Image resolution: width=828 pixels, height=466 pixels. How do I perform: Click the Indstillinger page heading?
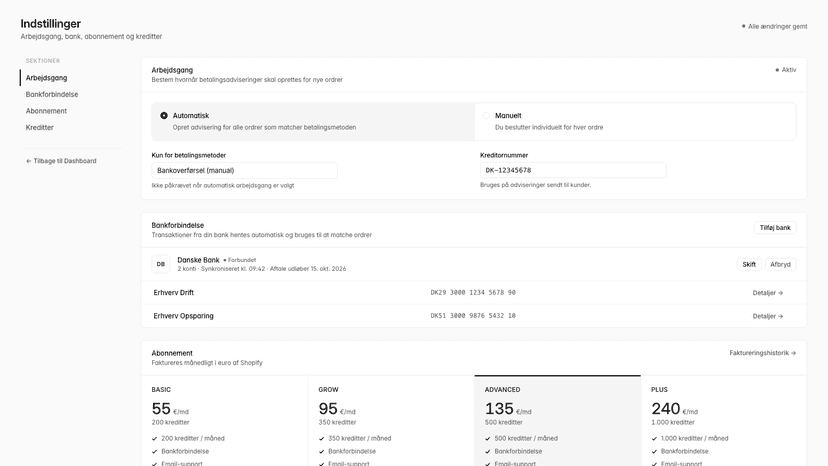[x=51, y=23]
